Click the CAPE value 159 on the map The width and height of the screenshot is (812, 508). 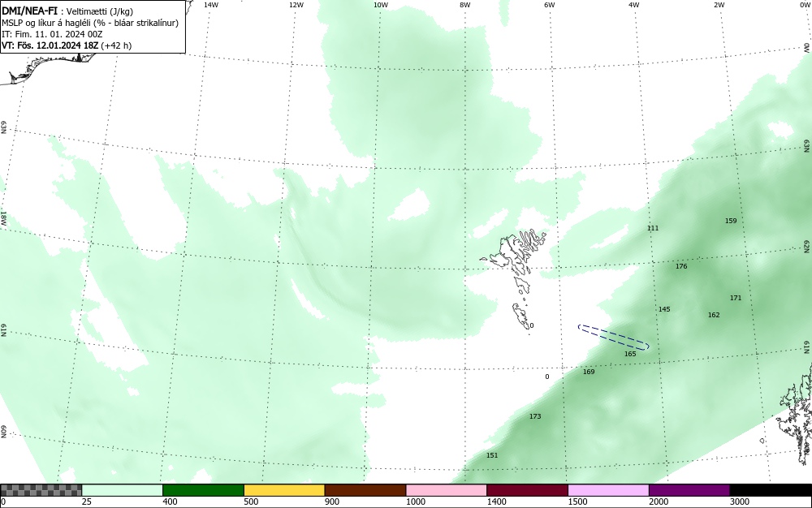[731, 221]
